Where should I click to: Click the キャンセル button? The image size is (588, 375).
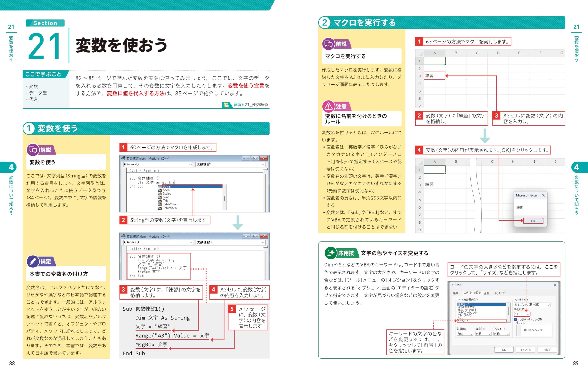[x=525, y=350]
